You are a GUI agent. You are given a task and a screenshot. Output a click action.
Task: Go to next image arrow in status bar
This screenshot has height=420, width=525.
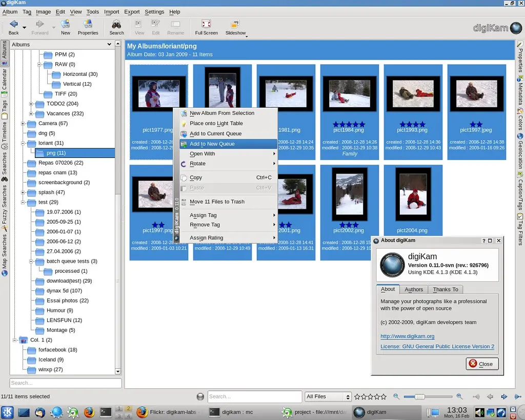(x=504, y=396)
